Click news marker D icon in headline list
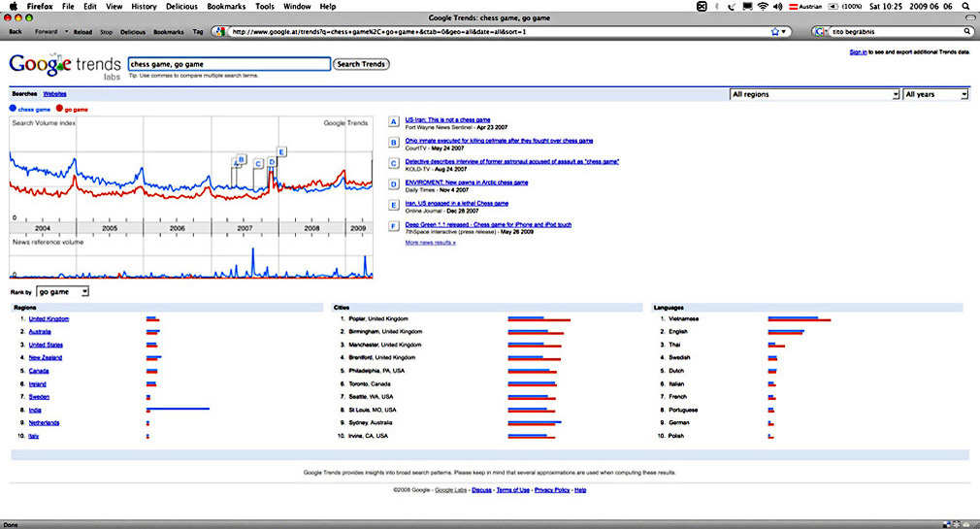Viewport: 980px width, 529px height. point(394,184)
